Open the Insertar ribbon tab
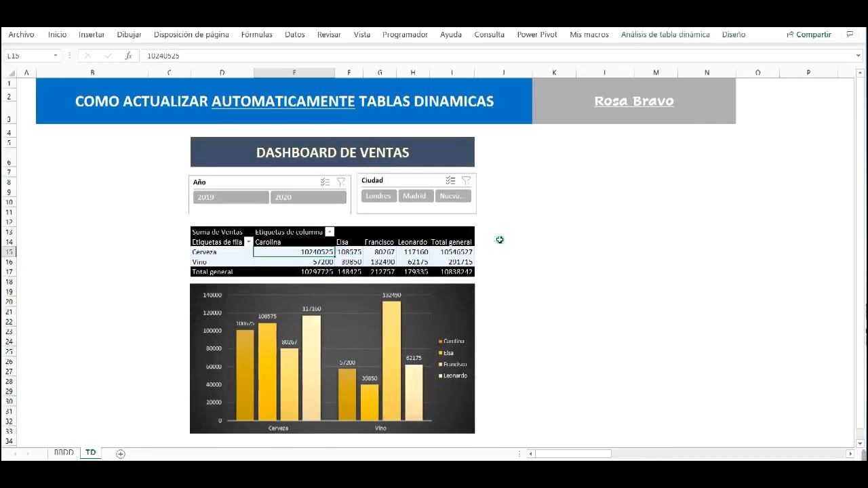 pyautogui.click(x=92, y=35)
